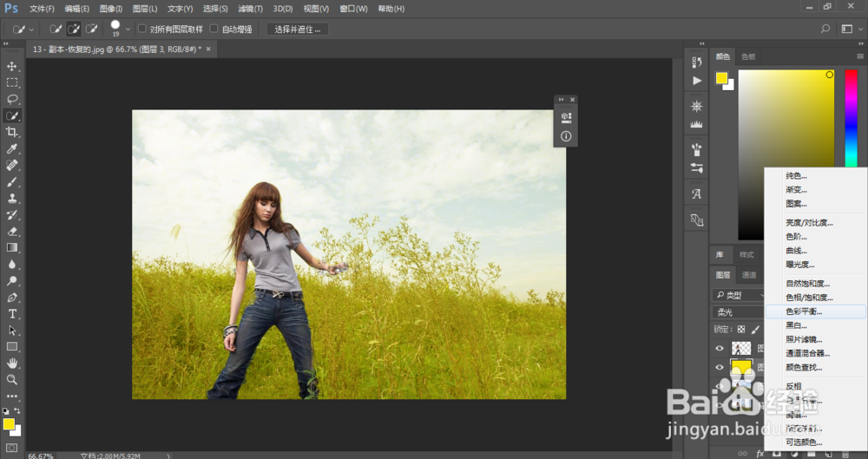The width and height of the screenshot is (868, 459).
Task: Choose 色彩平衡... from the adjustment menu
Action: pos(815,311)
